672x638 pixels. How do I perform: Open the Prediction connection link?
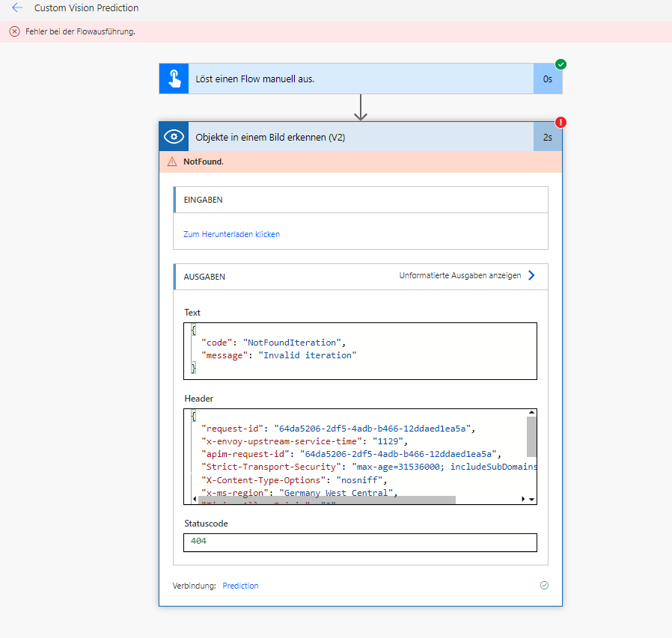pyautogui.click(x=240, y=586)
